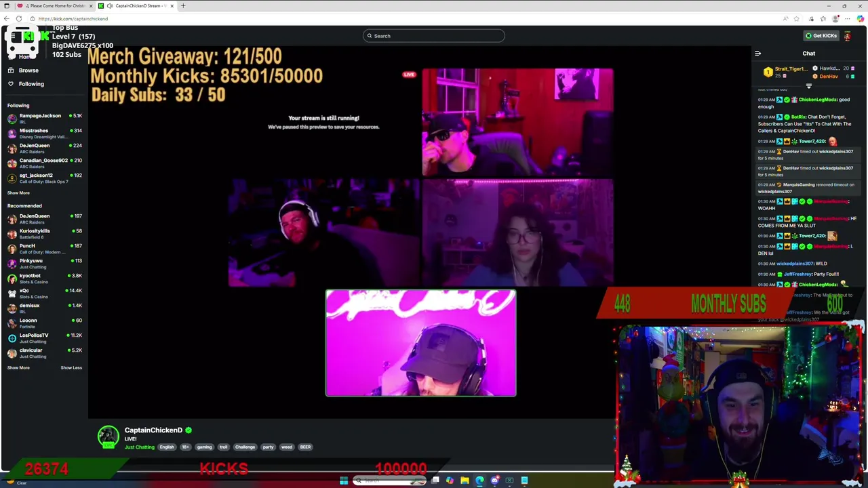Mute the CaptainChickenD tab speaker icon
This screenshot has width=868, height=488.
(x=110, y=5)
